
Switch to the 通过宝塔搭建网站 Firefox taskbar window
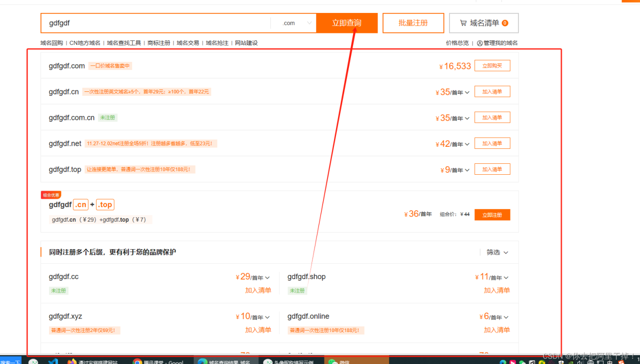(x=95, y=361)
